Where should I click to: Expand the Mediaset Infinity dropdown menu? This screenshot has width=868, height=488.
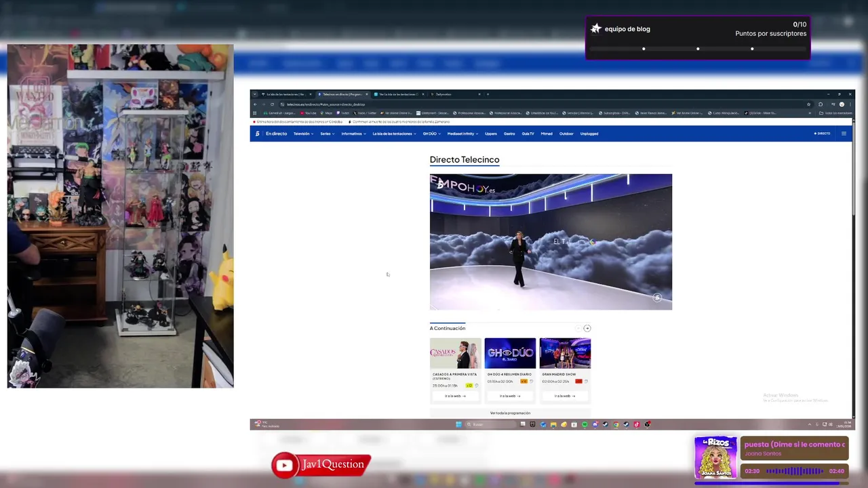click(462, 134)
